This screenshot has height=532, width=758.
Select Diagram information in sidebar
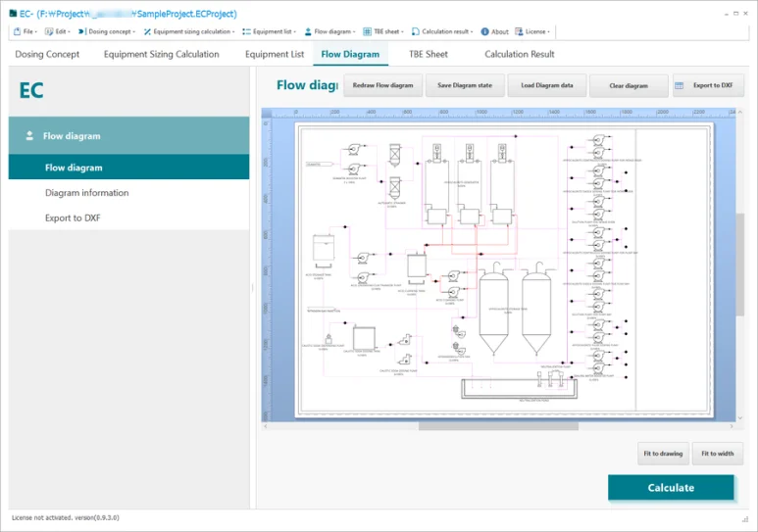point(87,192)
